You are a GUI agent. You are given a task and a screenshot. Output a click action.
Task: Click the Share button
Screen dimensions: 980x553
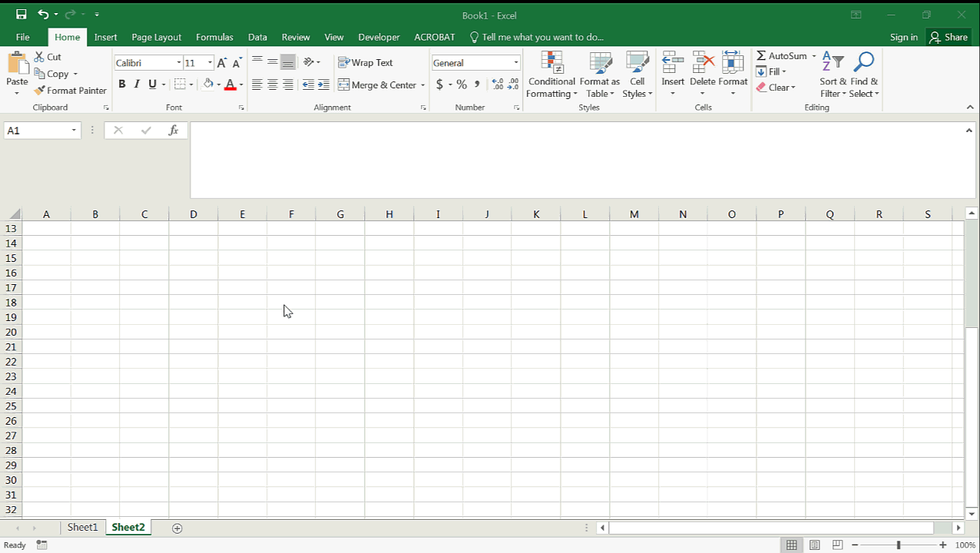pos(948,37)
